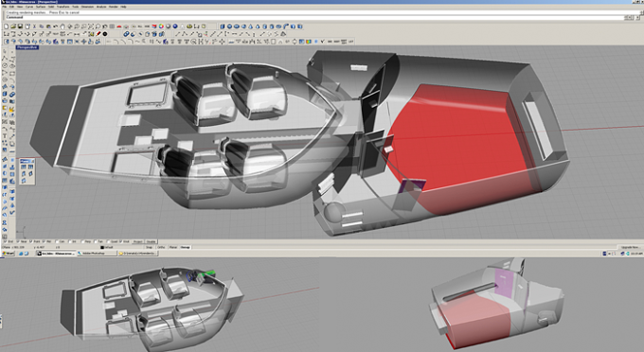Open the Curve menu
Screen dimensions: 644x352
click(29, 7)
